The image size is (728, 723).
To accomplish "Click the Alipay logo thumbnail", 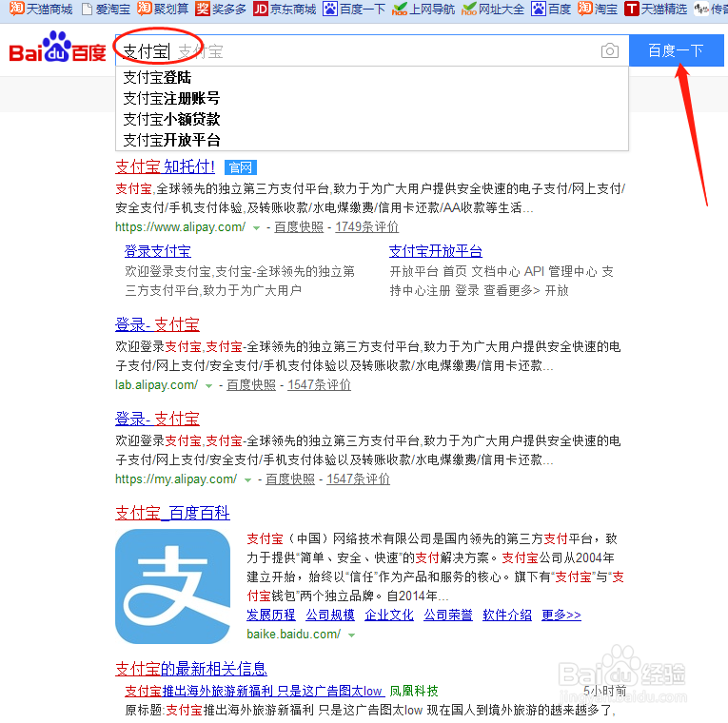I will tap(172, 587).
